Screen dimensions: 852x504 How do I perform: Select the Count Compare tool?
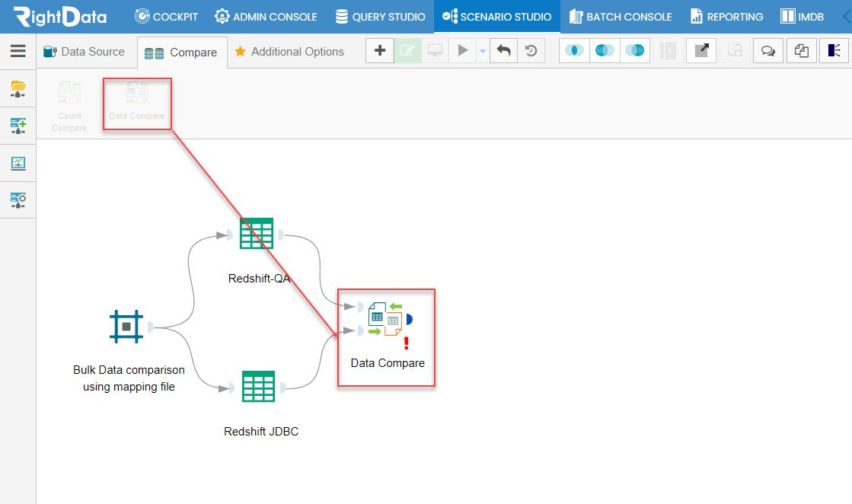point(69,103)
